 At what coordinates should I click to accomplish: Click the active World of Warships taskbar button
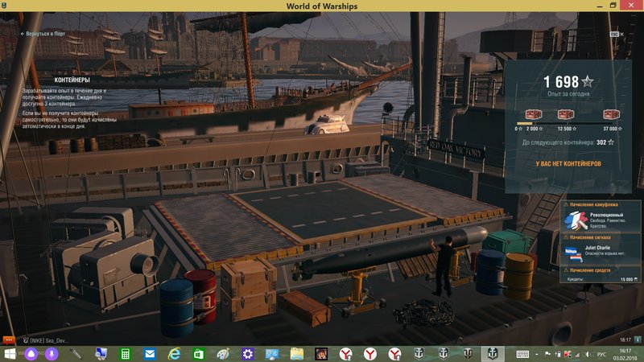(493, 353)
